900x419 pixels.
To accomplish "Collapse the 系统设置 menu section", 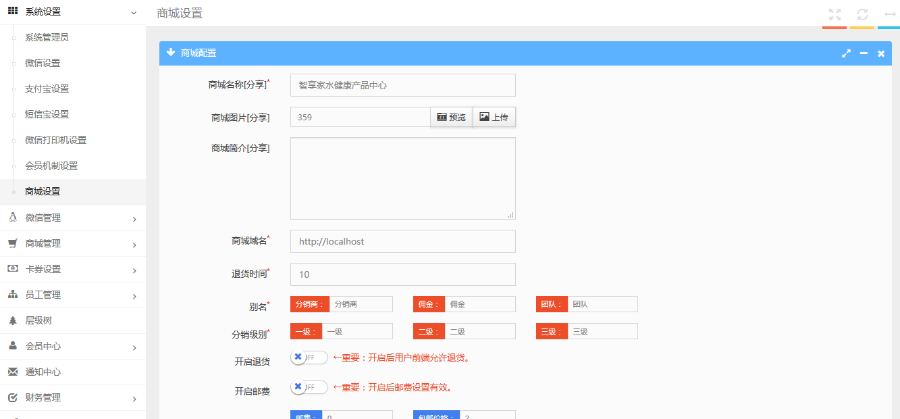I will [134, 12].
